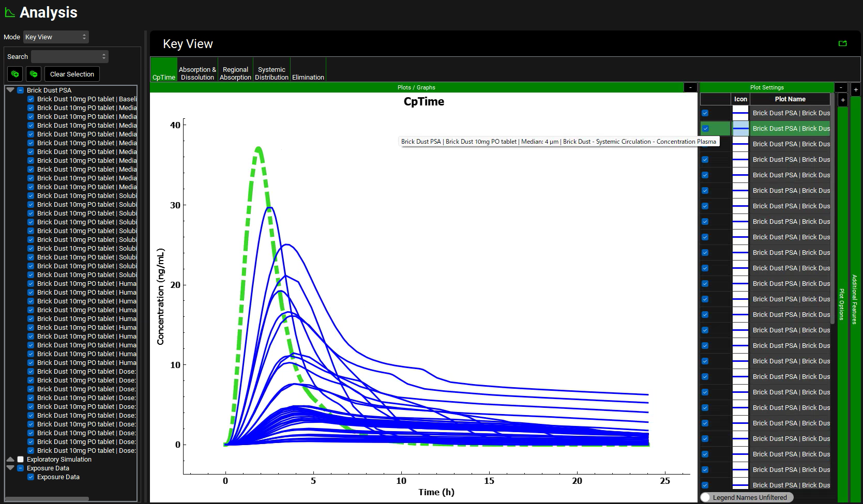This screenshot has width=863, height=504.
Task: Expand Additional Features with its plus button
Action: [855, 89]
